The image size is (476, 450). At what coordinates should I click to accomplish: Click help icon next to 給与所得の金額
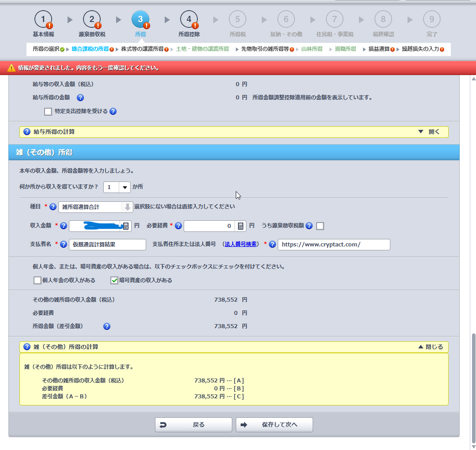pos(80,98)
